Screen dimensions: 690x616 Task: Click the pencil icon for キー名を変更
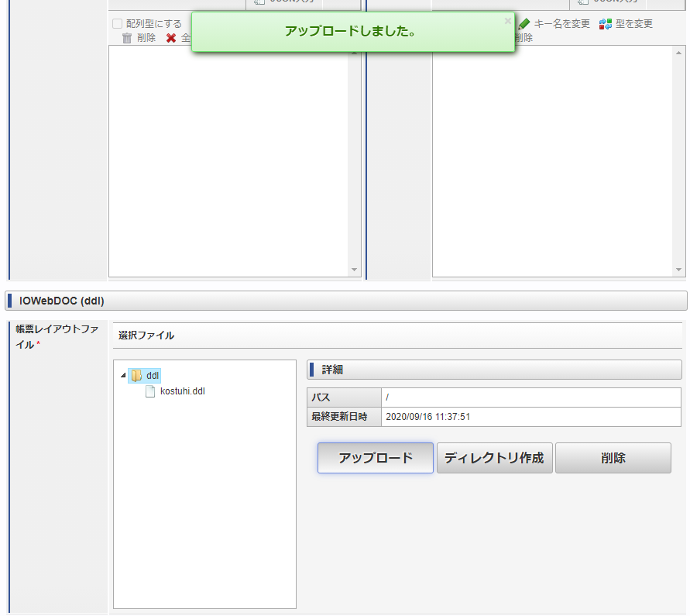click(x=524, y=24)
